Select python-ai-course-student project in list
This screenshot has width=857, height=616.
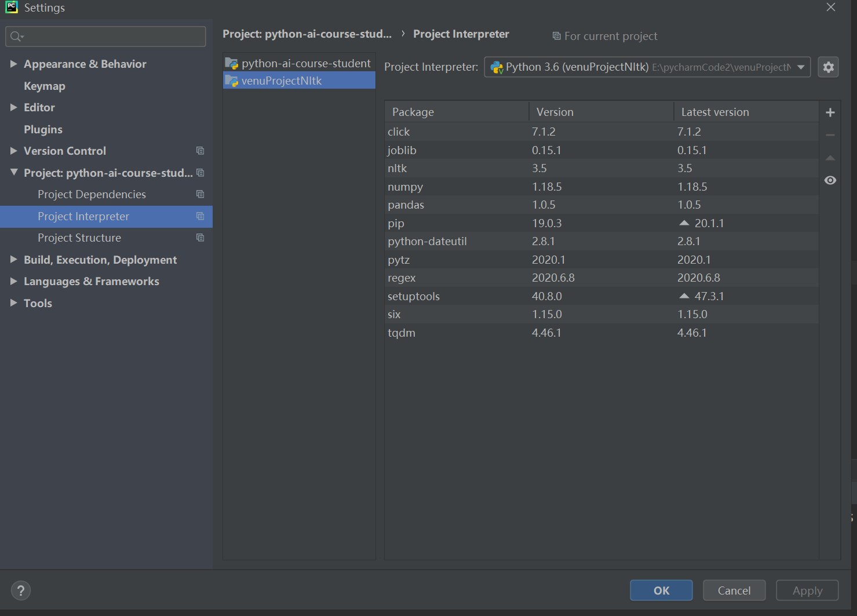pyautogui.click(x=300, y=63)
